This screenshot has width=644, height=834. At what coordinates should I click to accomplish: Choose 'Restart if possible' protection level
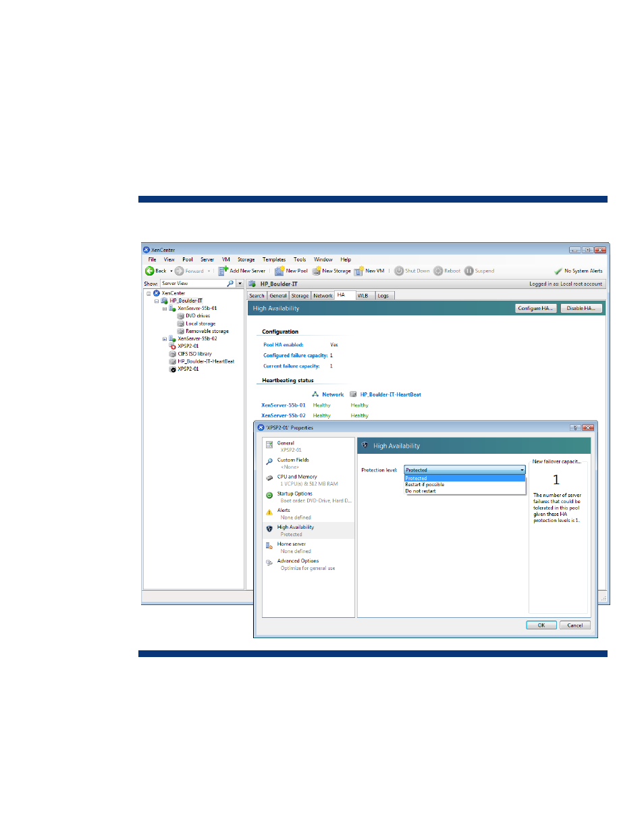[464, 485]
